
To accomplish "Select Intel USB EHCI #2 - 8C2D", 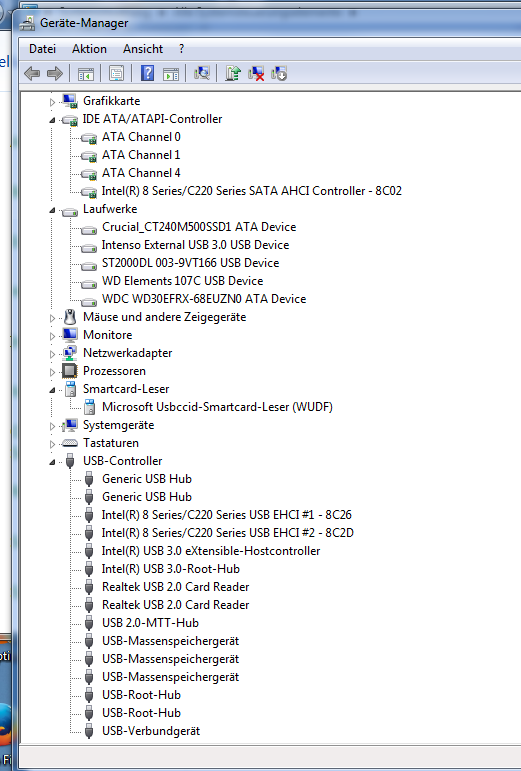I will [x=228, y=533].
